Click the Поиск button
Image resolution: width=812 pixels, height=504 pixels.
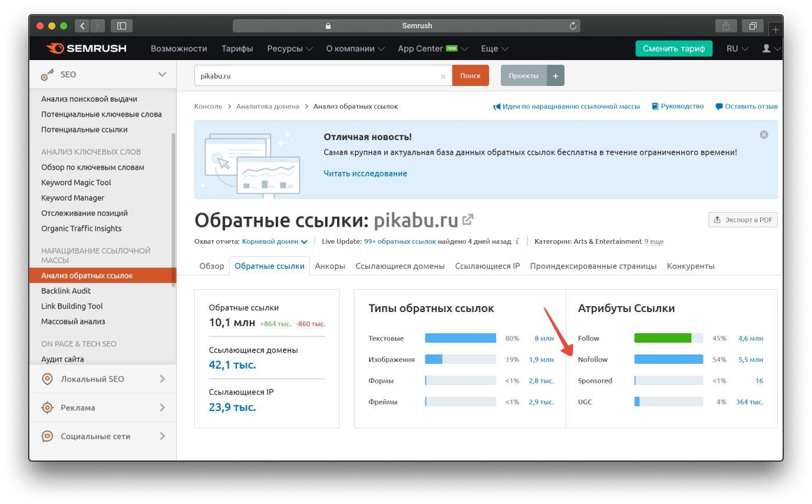click(x=470, y=75)
